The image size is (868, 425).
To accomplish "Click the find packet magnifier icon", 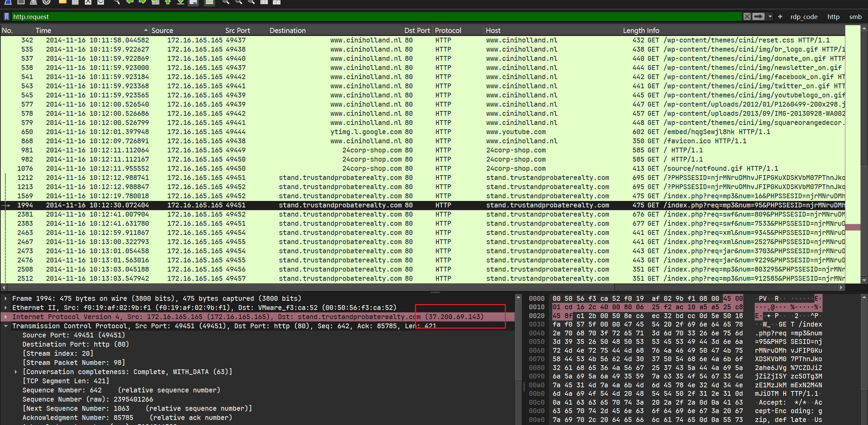I will point(117,2).
